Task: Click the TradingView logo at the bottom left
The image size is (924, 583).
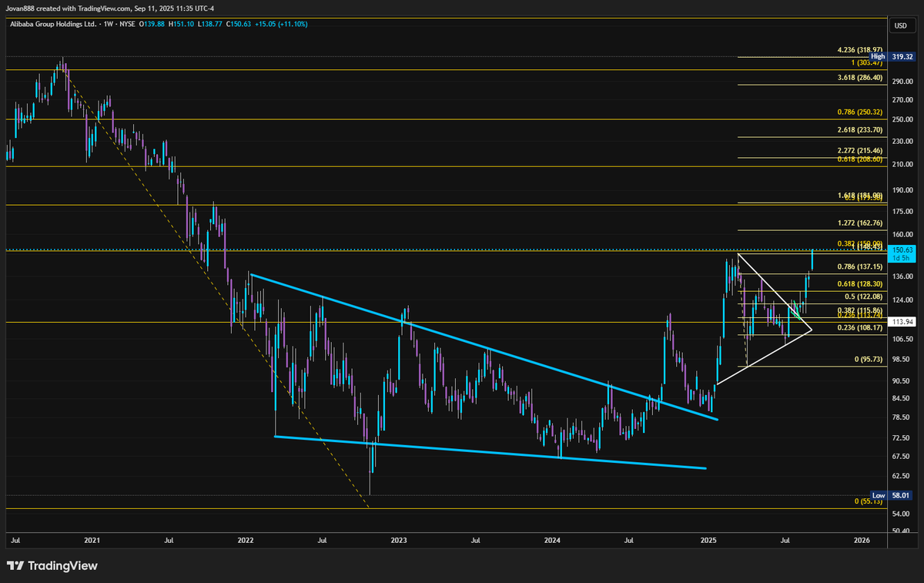Action: coord(51,565)
